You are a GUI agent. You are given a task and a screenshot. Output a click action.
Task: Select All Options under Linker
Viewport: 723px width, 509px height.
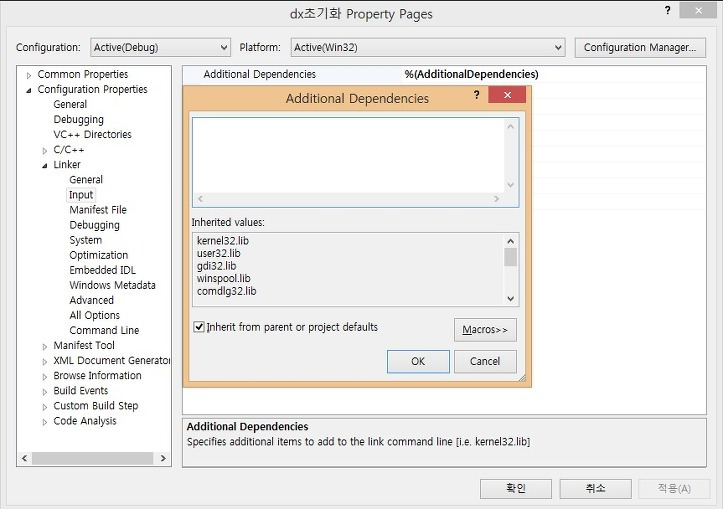pos(95,315)
